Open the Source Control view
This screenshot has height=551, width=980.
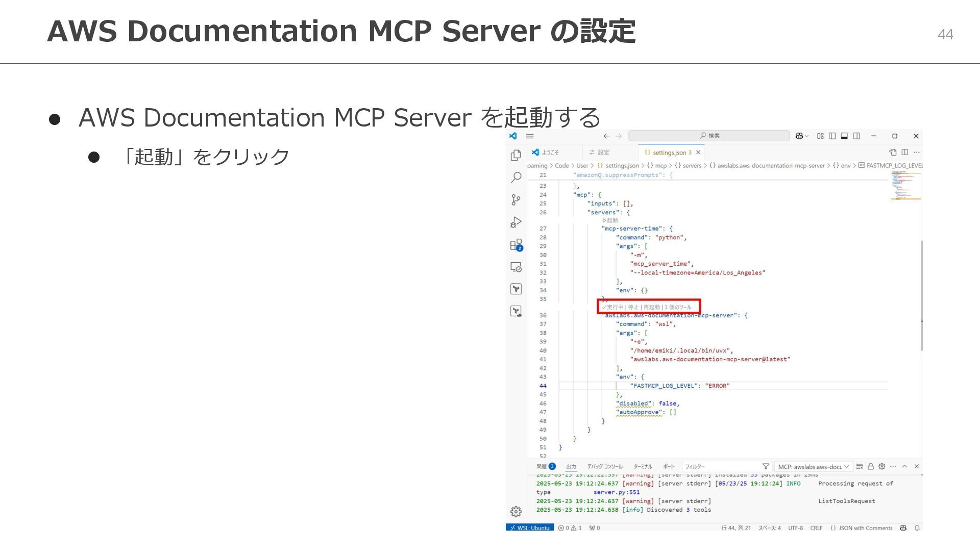point(516,200)
